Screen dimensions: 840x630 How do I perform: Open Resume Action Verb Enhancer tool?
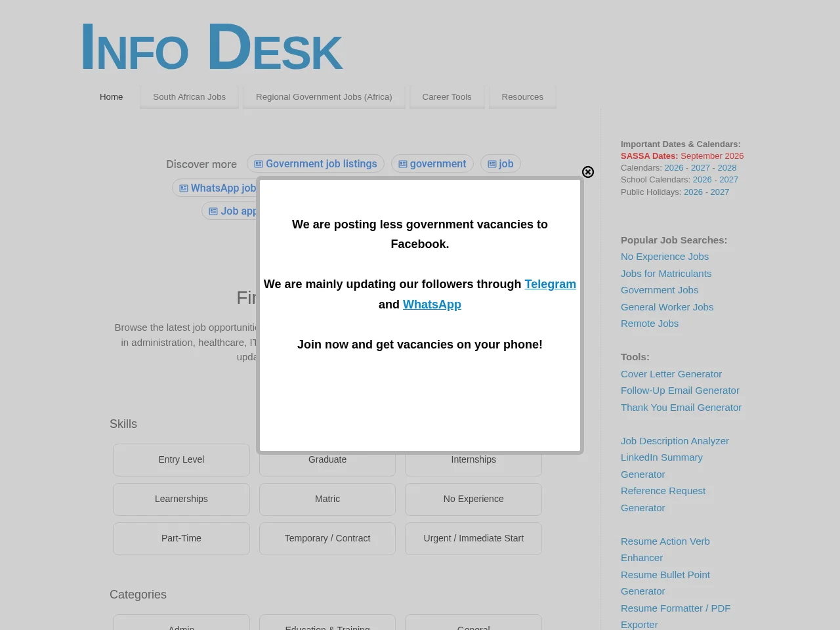(665, 549)
